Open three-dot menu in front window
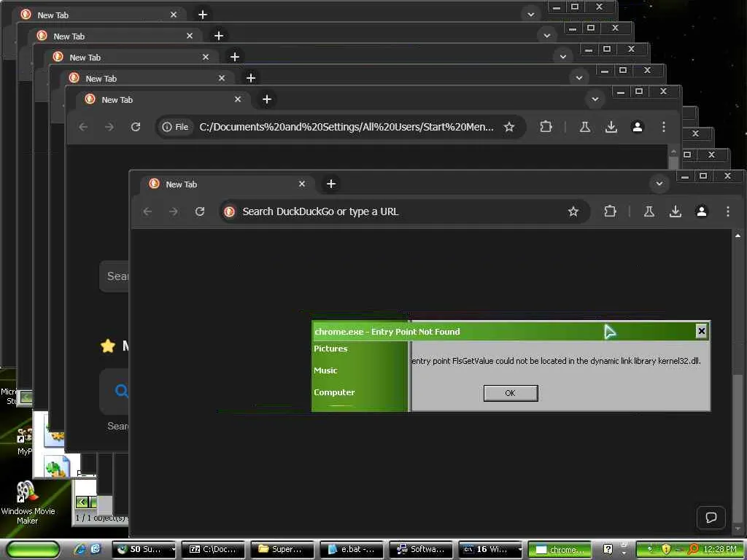The height and width of the screenshot is (560, 747). (x=727, y=211)
